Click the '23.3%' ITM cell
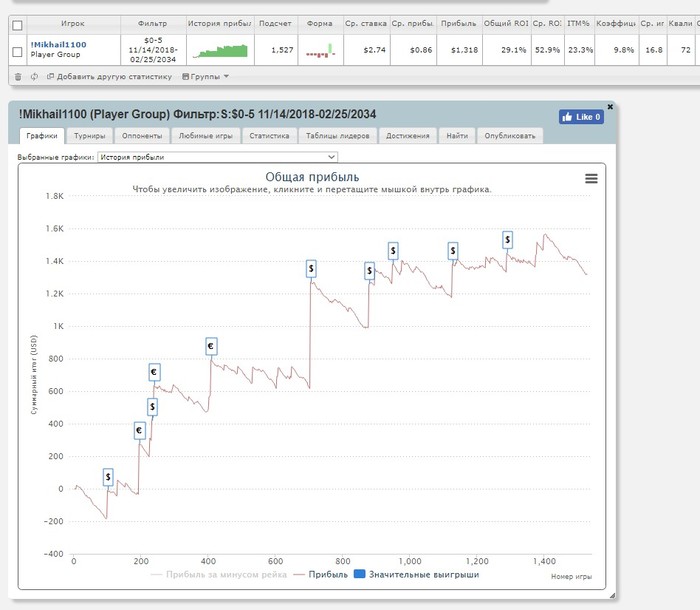 tap(580, 50)
